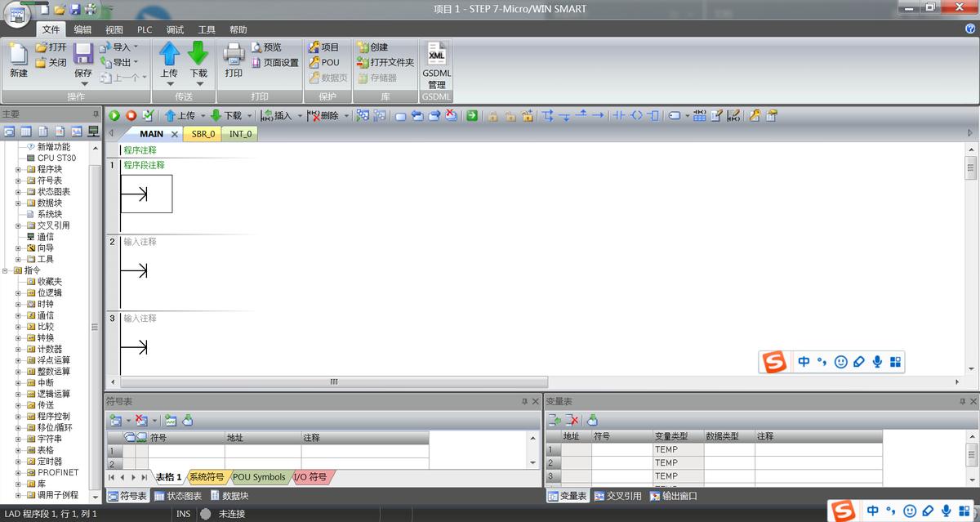Insert a coil from the toolbar
Viewport: 980px width, 522px height.
coord(636,116)
